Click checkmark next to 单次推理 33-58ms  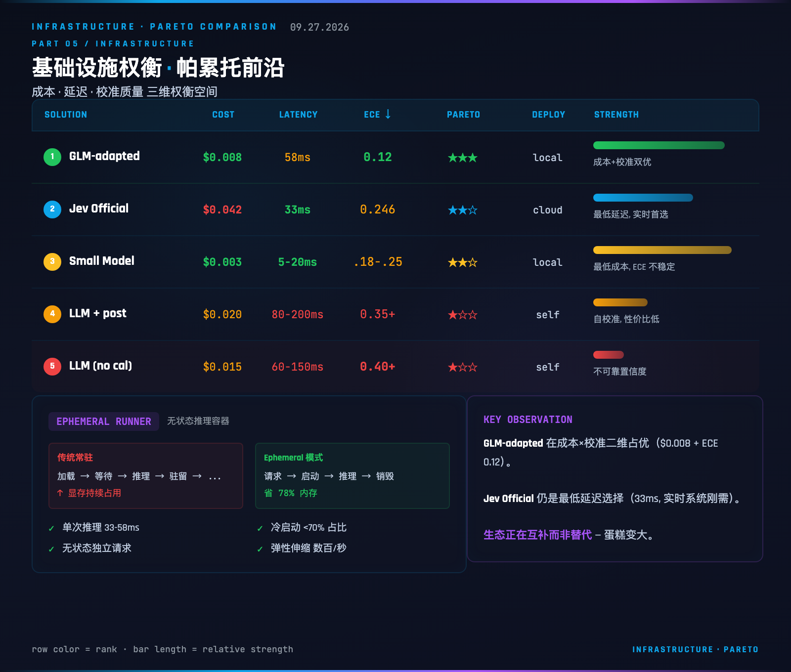tap(51, 528)
